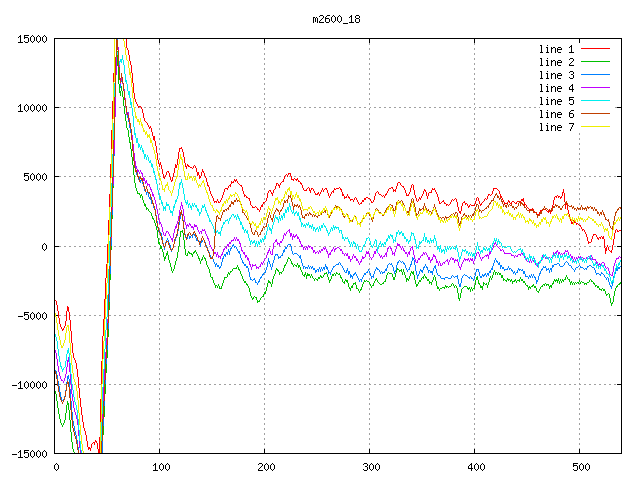Viewport: 640px width, 480px height.
Task: Click the cyan line 5 legend sample
Action: [596, 101]
